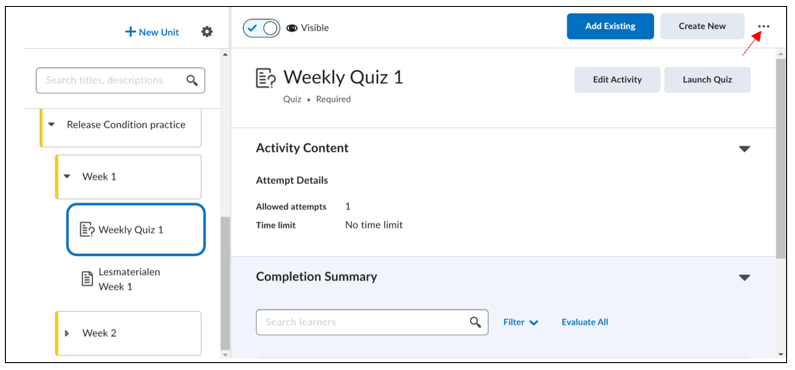Click the plus icon for New Unit
The height and width of the screenshot is (370, 795).
coord(131,32)
